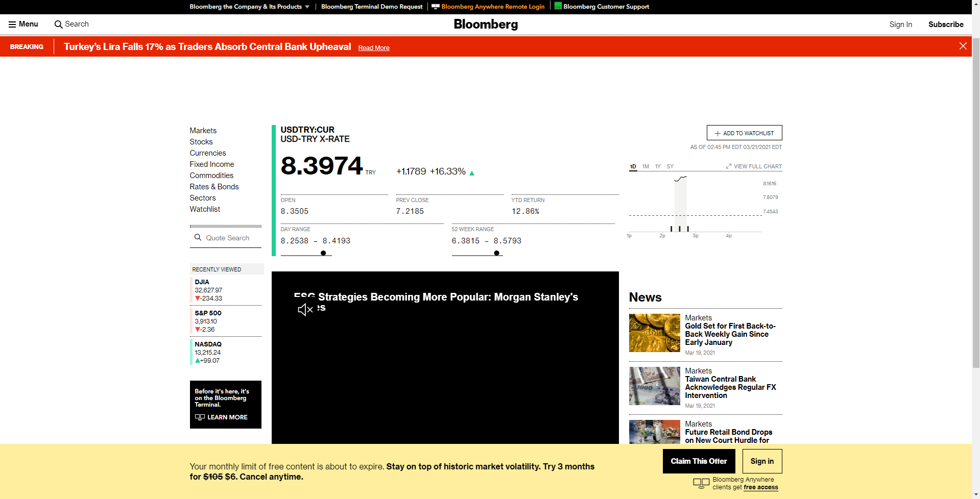Open the hamburger Menu icon
Viewport: 980px width, 499px height.
point(12,24)
